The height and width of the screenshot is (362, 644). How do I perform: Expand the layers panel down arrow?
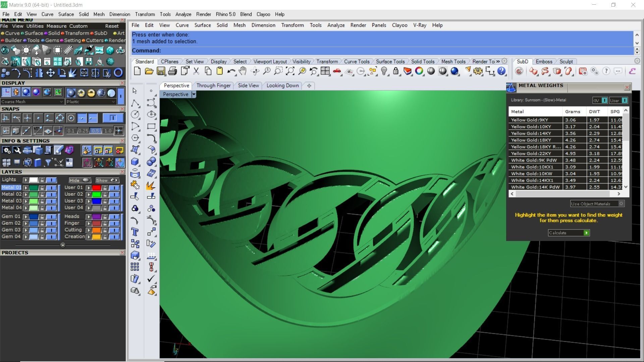pyautogui.click(x=63, y=245)
